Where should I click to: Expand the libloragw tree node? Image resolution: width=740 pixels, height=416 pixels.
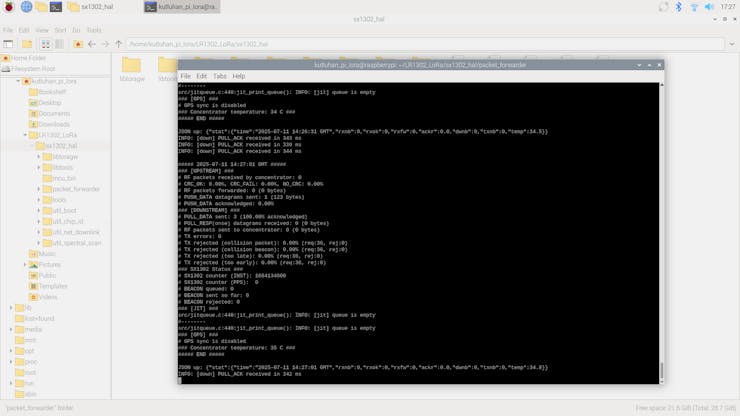[x=39, y=157]
